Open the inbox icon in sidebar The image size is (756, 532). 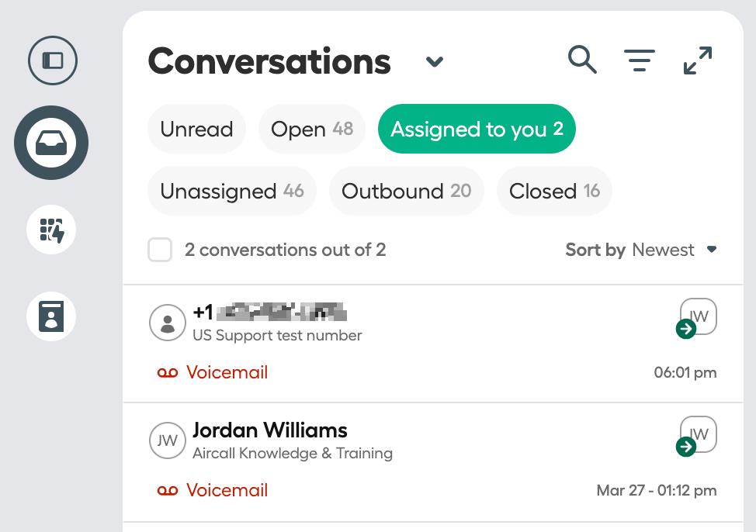[x=51, y=143]
